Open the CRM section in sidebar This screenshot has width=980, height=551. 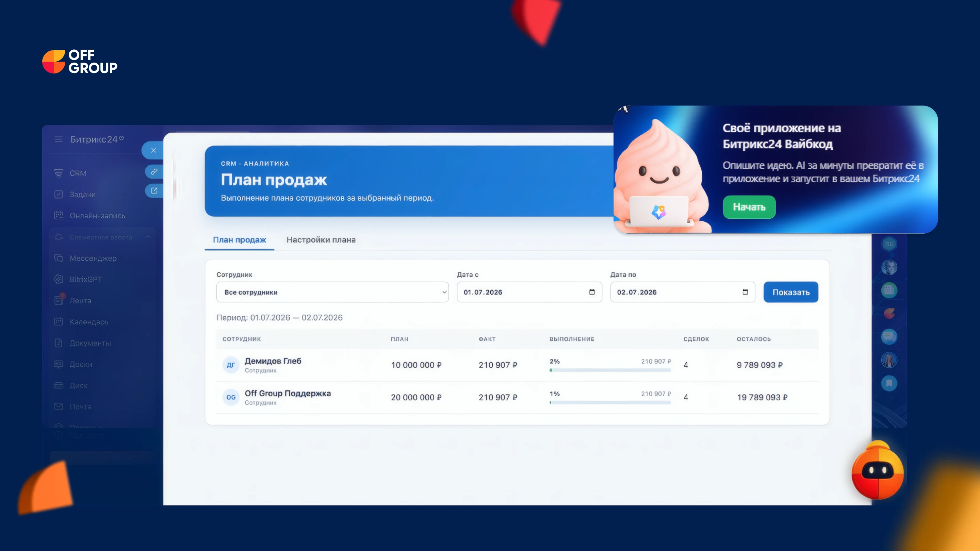(x=77, y=173)
